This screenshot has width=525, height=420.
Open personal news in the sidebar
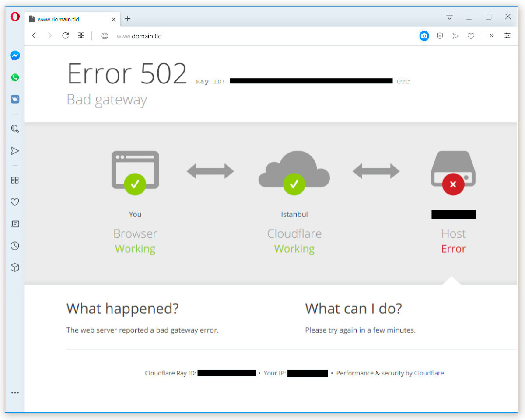(x=15, y=224)
